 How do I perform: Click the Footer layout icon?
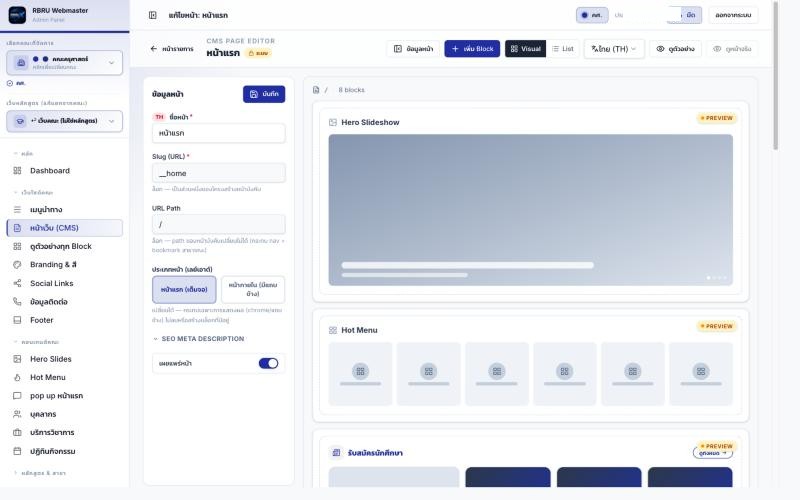point(17,320)
